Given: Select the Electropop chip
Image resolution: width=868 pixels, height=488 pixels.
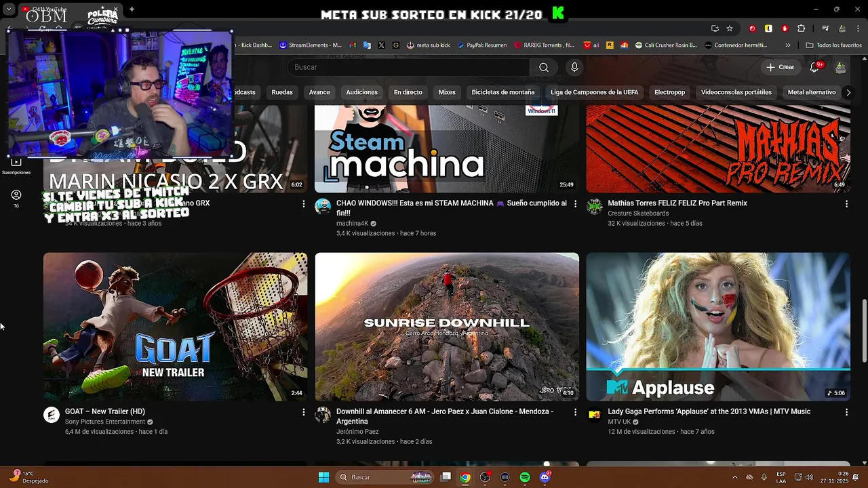Looking at the screenshot, I should tap(669, 92).
